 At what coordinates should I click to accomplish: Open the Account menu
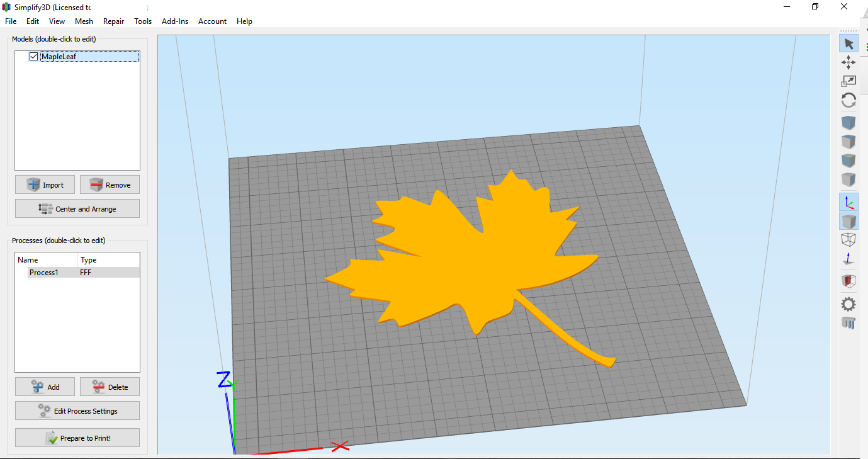pyautogui.click(x=212, y=21)
